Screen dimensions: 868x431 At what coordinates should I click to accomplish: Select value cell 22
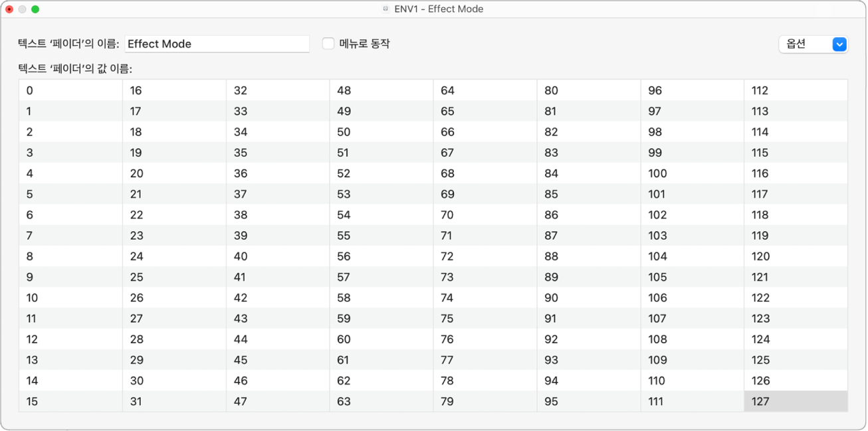[x=174, y=215]
